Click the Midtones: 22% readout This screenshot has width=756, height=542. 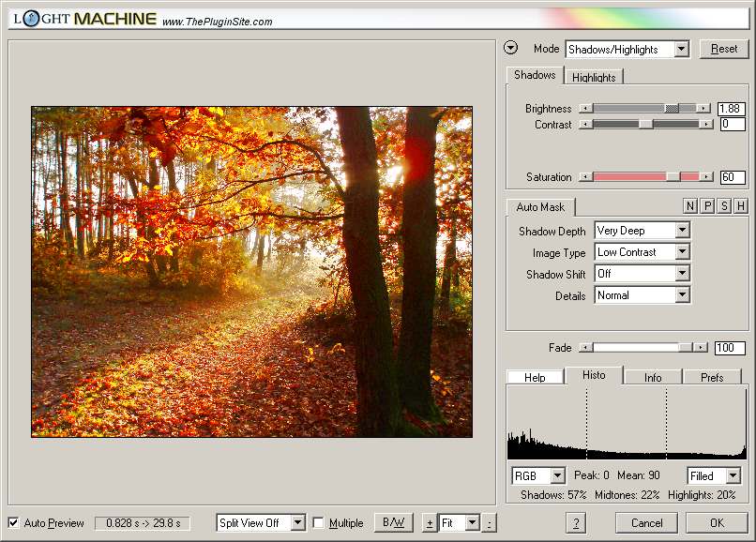627,495
